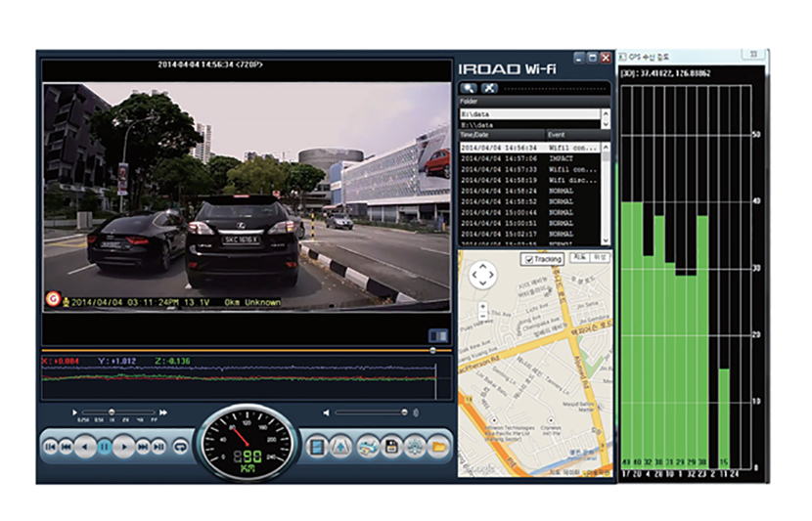The image size is (812, 521).
Task: Switch to the satellite map type tab
Action: pyautogui.click(x=599, y=257)
